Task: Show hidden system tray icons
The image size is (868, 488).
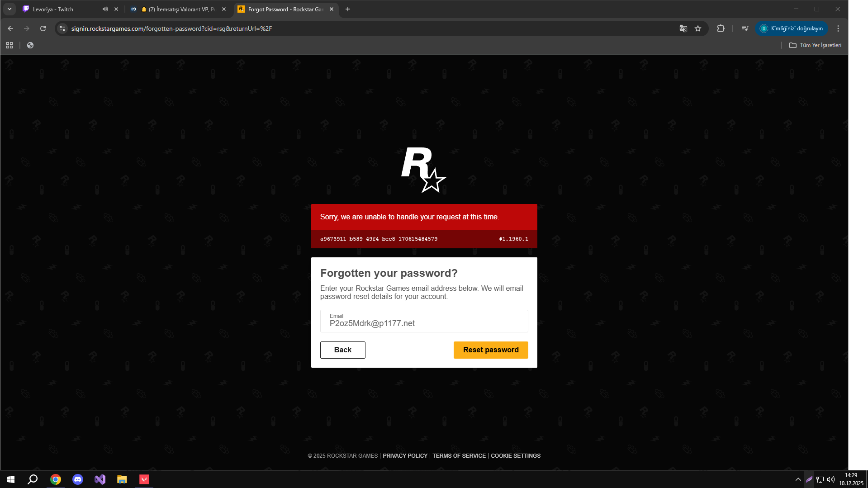Action: point(798,479)
